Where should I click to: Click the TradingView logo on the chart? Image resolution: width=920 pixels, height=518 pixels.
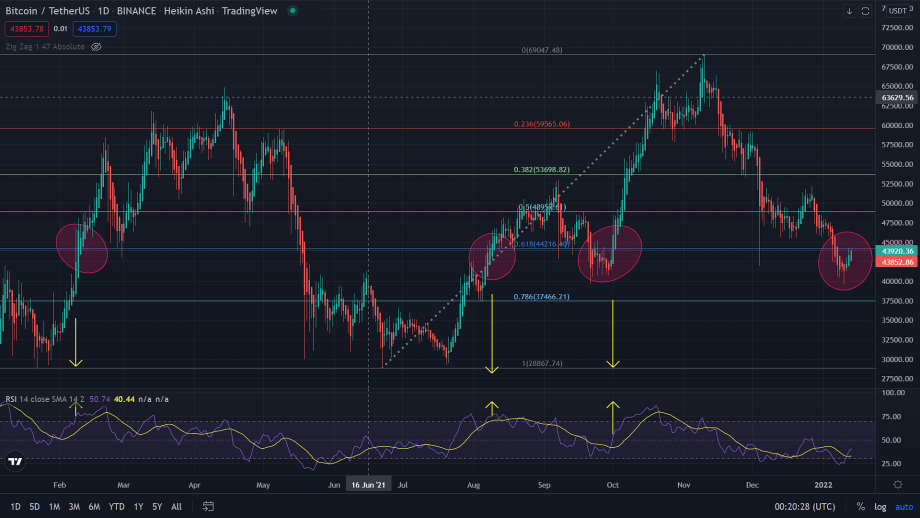click(x=15, y=461)
